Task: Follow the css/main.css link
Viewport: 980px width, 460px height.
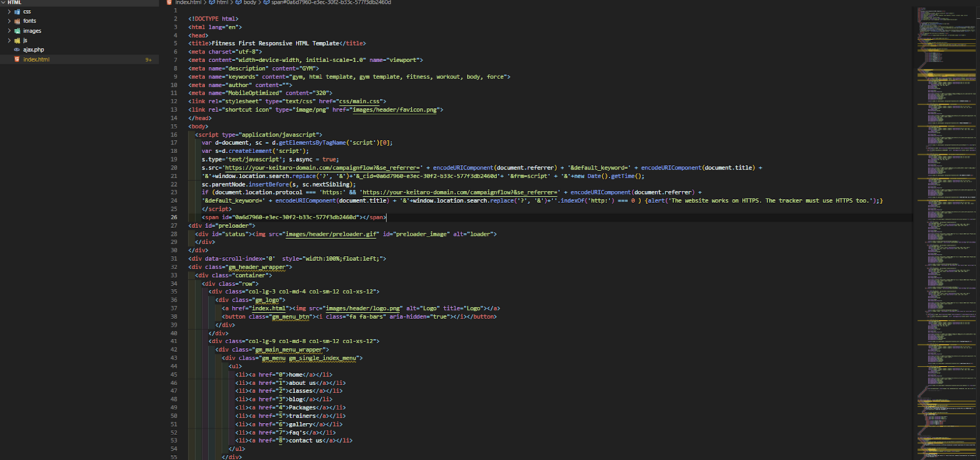Action: 360,101
